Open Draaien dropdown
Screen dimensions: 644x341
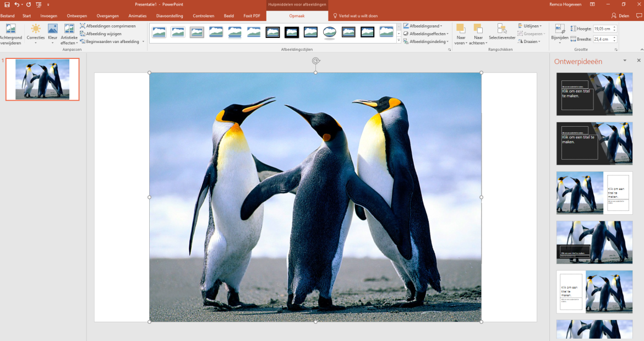530,41
